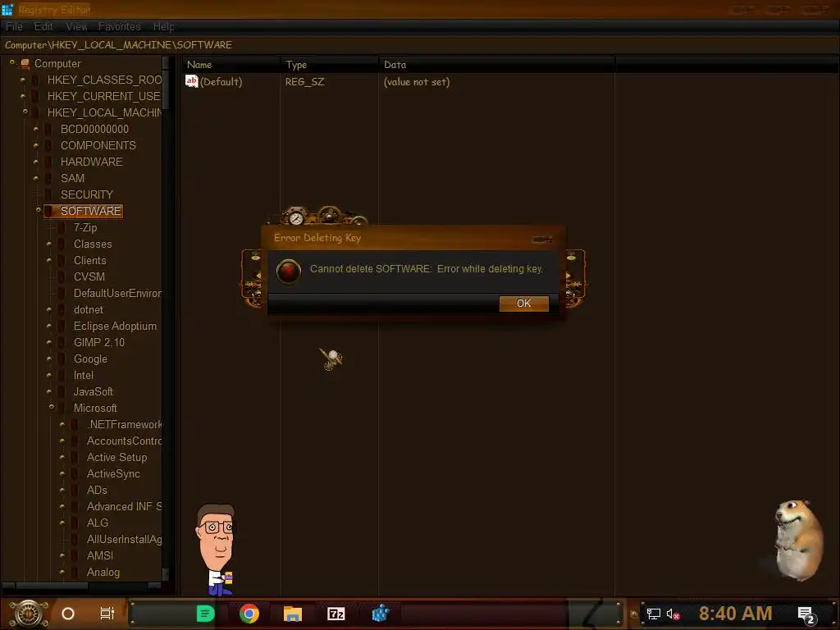The image size is (840, 630).
Task: Select the Google key
Action: point(90,359)
